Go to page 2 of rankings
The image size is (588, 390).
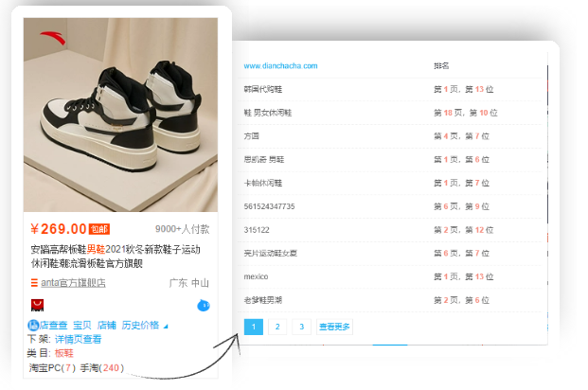pos(277,327)
